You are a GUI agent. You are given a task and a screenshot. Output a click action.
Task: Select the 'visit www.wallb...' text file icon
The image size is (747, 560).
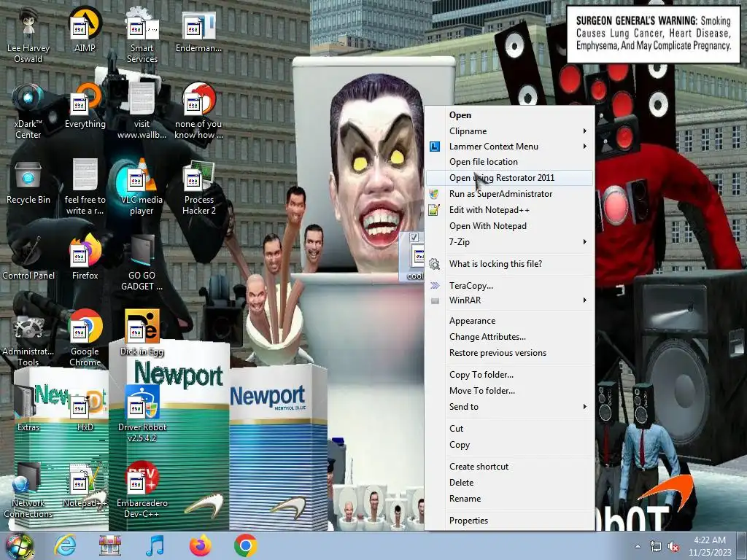(x=142, y=112)
